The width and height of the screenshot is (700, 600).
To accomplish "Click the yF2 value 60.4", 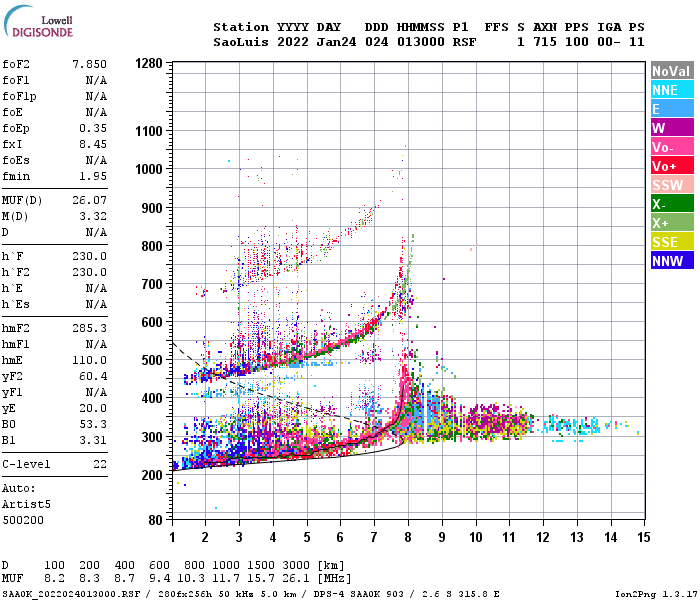I will (93, 376).
